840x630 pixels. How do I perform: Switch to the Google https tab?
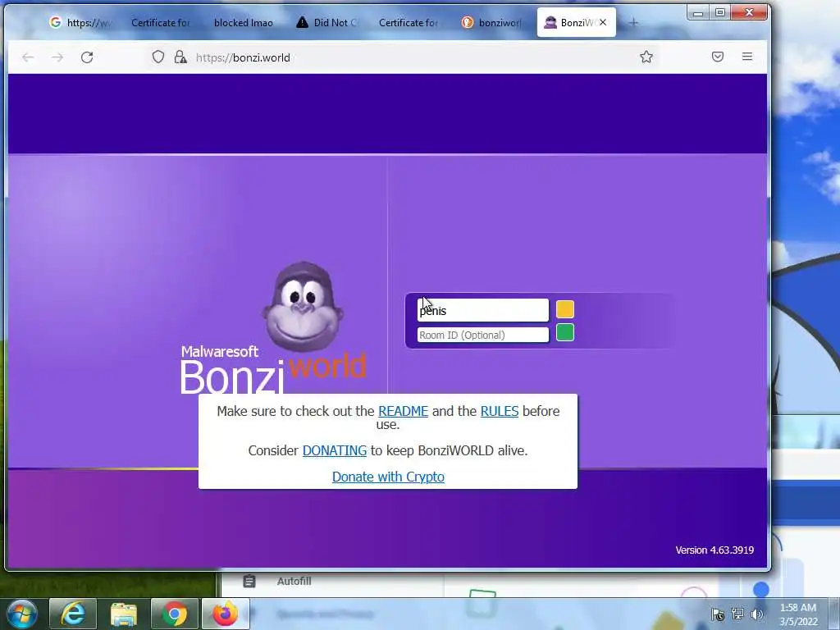[80, 22]
